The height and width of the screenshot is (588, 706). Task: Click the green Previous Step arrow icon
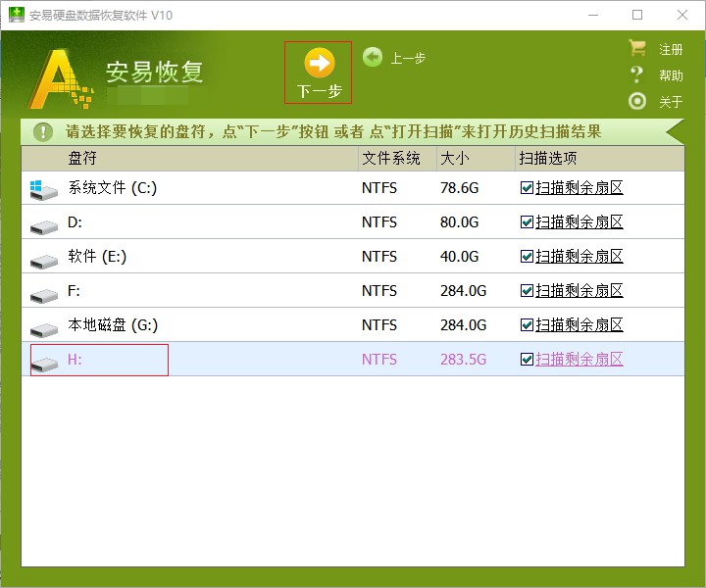coord(373,57)
